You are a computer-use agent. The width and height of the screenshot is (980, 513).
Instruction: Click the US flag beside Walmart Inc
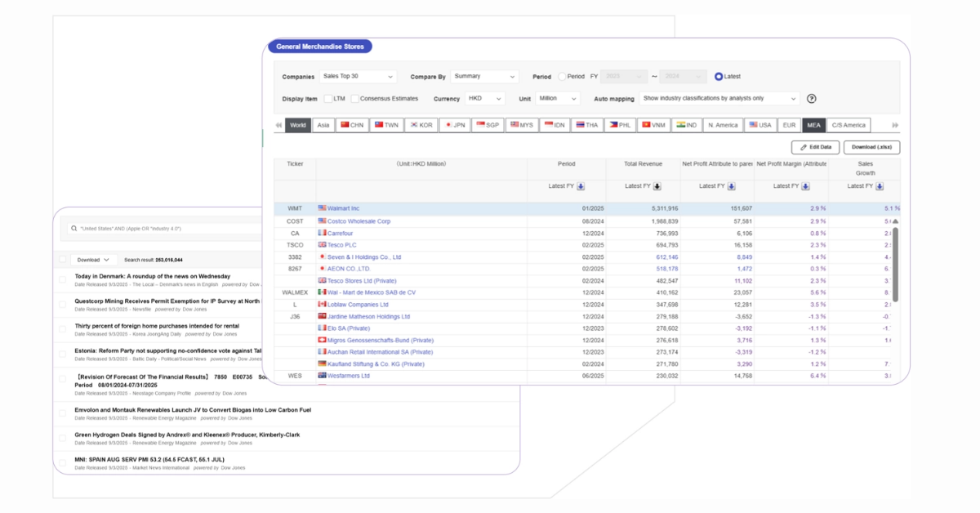pos(322,208)
